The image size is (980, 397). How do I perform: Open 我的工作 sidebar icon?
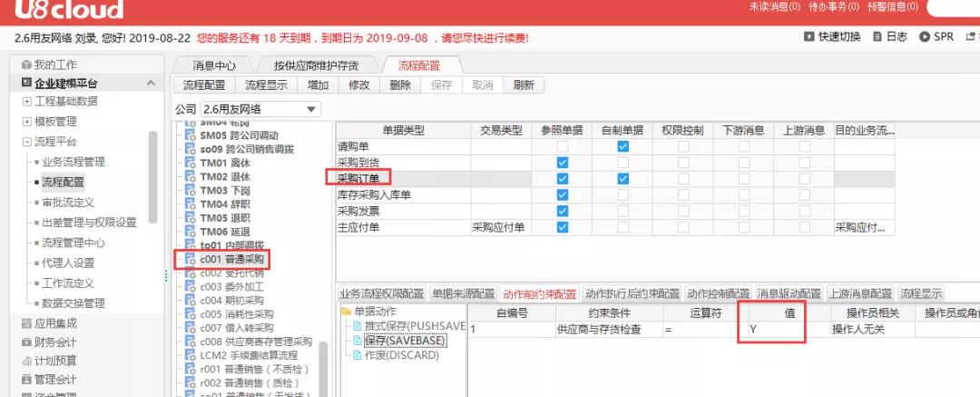click(25, 65)
